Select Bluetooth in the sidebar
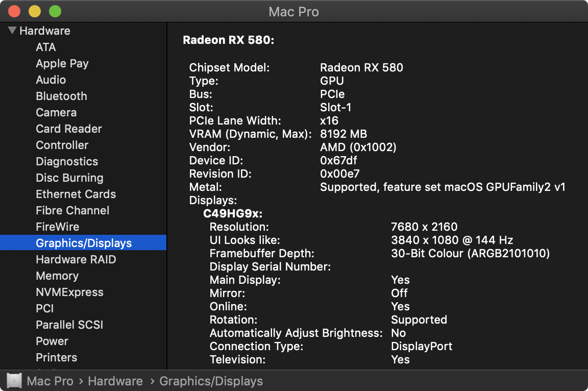This screenshot has height=391, width=588. click(x=61, y=96)
